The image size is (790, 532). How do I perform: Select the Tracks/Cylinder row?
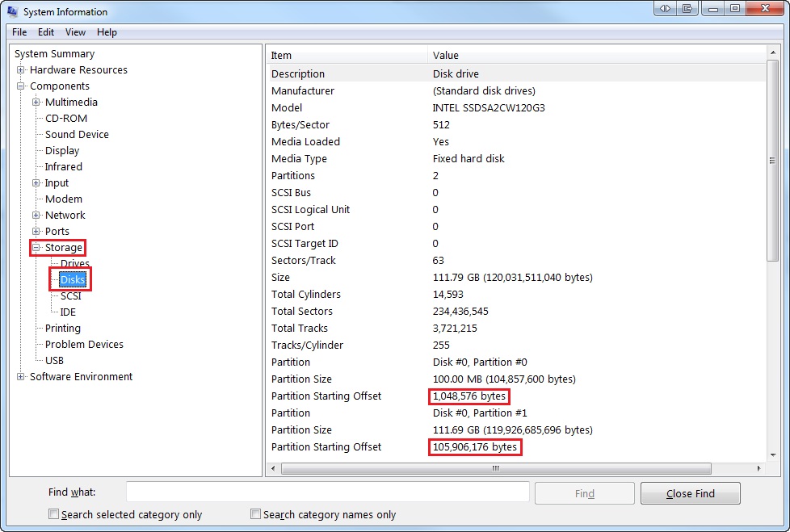coord(516,345)
